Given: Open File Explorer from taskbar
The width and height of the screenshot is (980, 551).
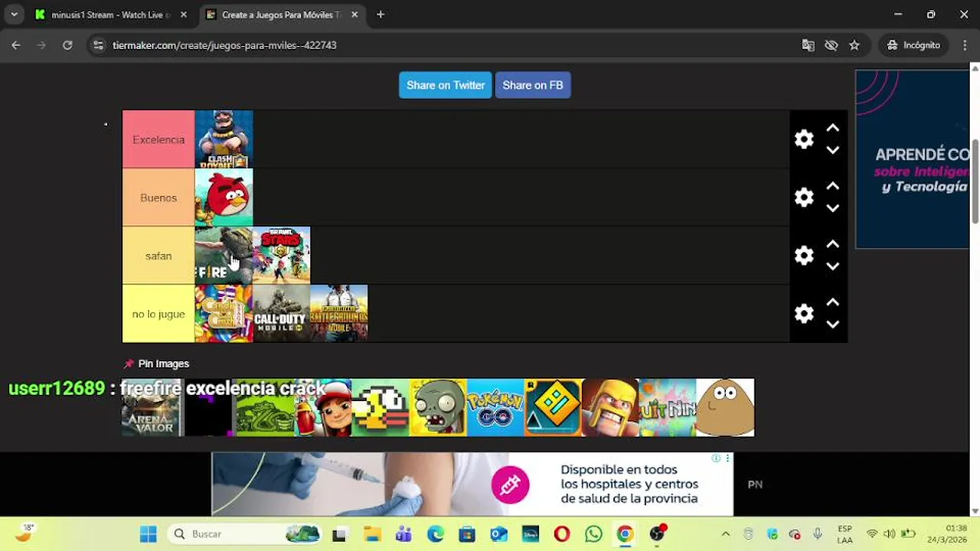Looking at the screenshot, I should (372, 534).
